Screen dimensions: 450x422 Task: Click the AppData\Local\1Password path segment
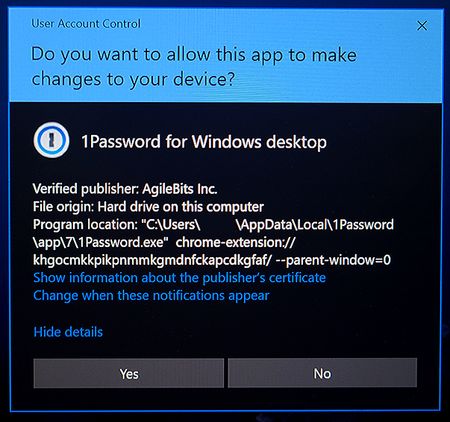click(x=315, y=224)
